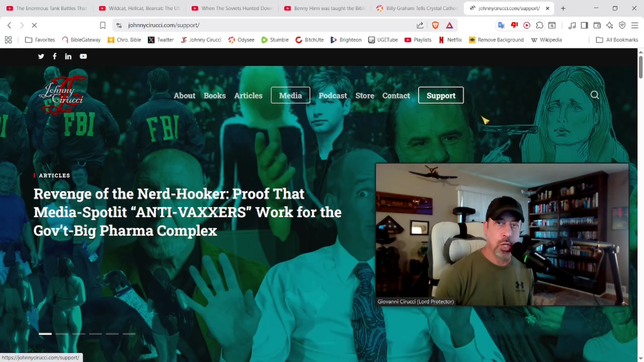Open the browser hamburger main menu
Image resolution: width=644 pixels, height=362 pixels.
(634, 25)
